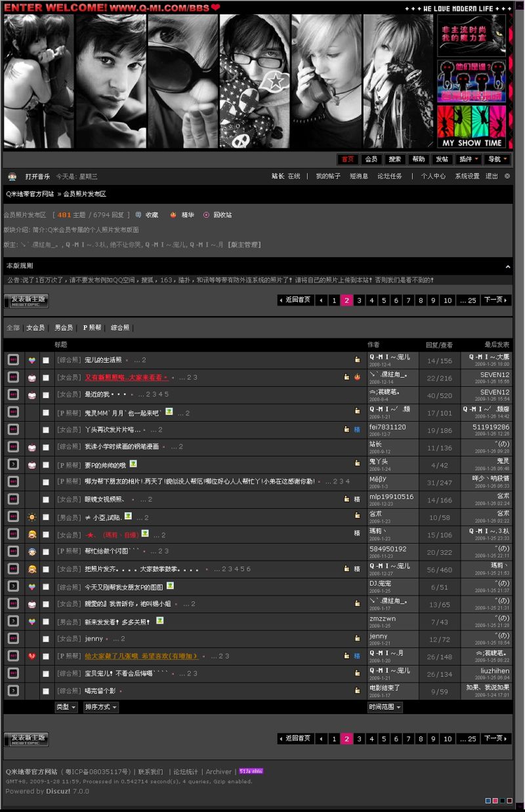Click face mood icon in 把照片发齐 row

point(31,569)
